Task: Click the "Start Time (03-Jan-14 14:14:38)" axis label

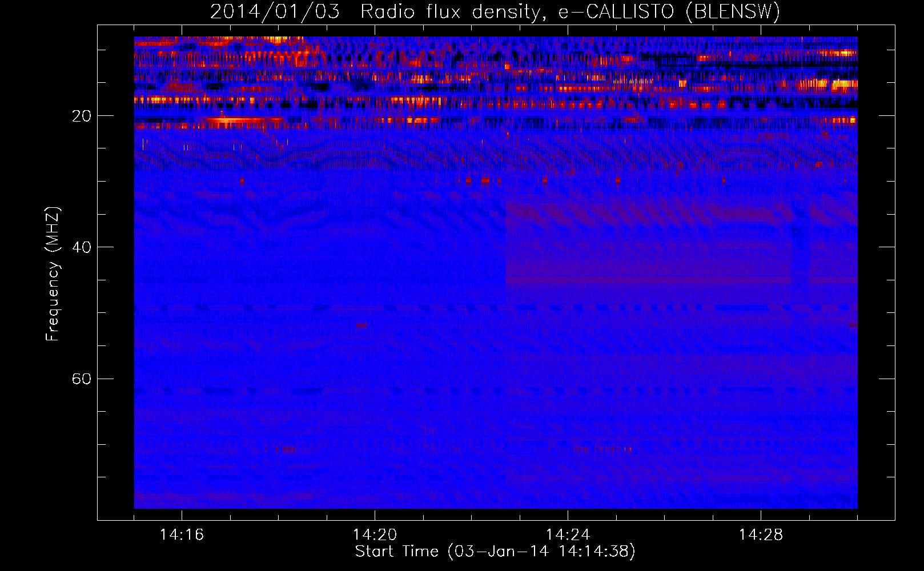Action: pos(495,552)
